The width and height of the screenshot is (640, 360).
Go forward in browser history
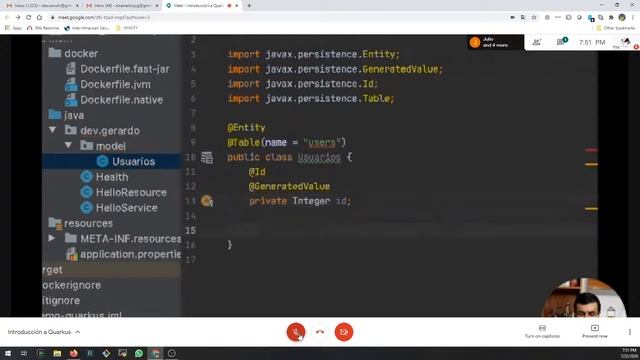(18, 17)
